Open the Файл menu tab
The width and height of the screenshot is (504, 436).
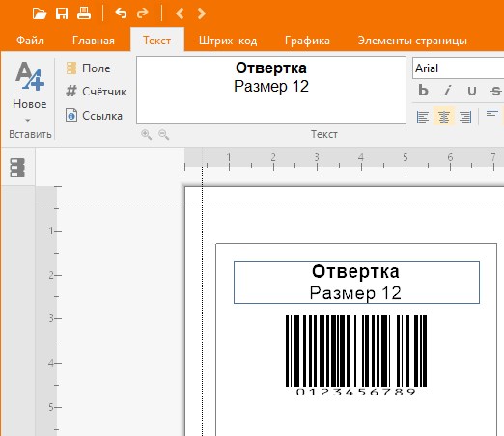point(30,41)
